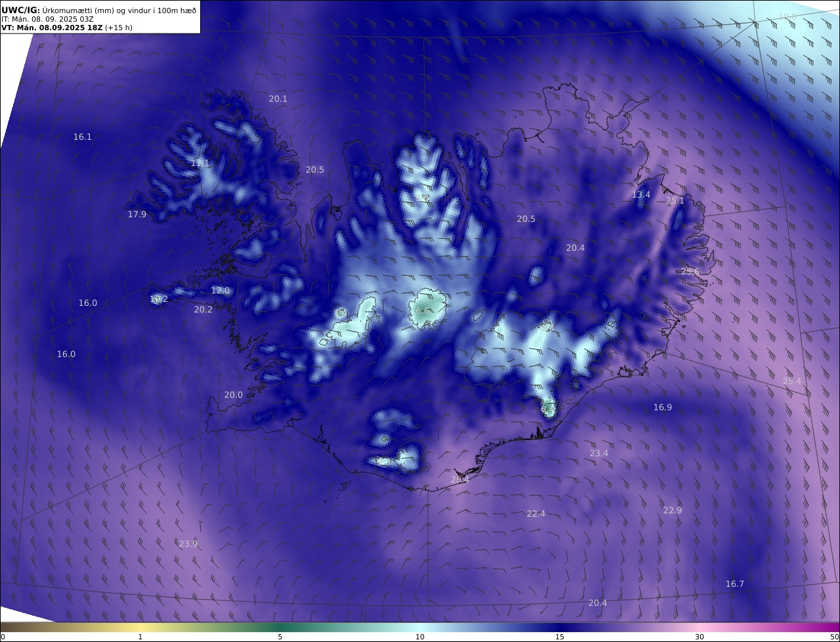Click the 23.9 value label
This screenshot has height=642, width=840.
coord(188,544)
